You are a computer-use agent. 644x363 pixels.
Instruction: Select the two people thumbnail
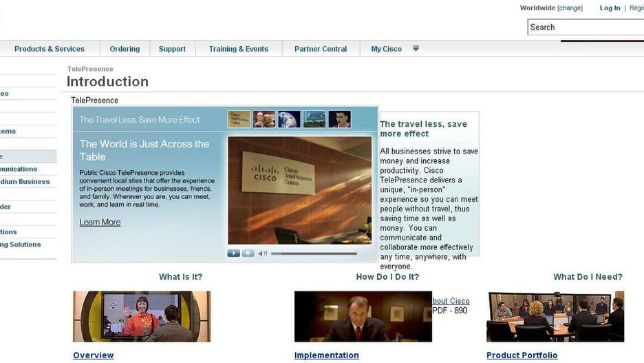pos(264,119)
